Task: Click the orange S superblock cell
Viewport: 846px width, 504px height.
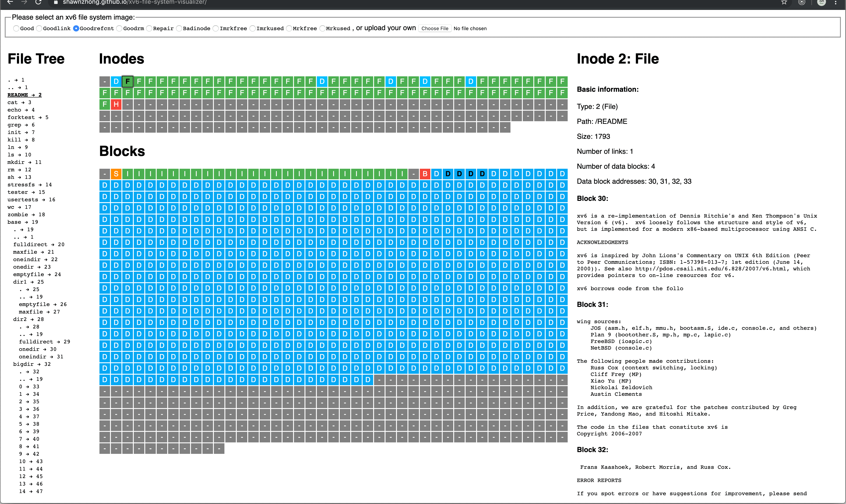Action: click(x=116, y=174)
